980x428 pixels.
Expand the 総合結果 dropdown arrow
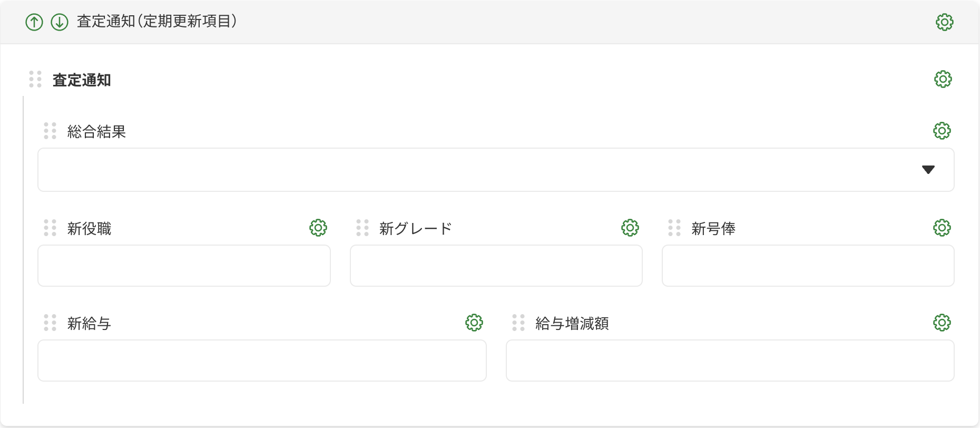pyautogui.click(x=928, y=170)
